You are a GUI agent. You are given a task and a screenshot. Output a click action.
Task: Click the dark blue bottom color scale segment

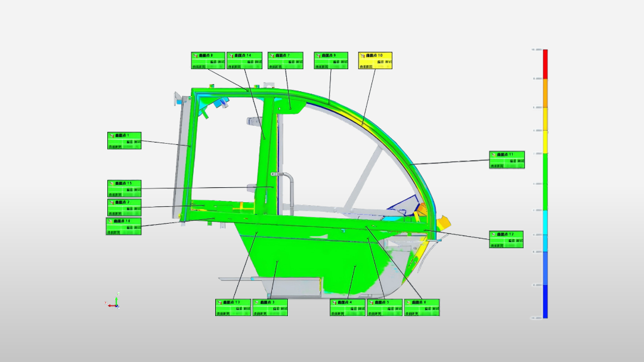click(545, 301)
